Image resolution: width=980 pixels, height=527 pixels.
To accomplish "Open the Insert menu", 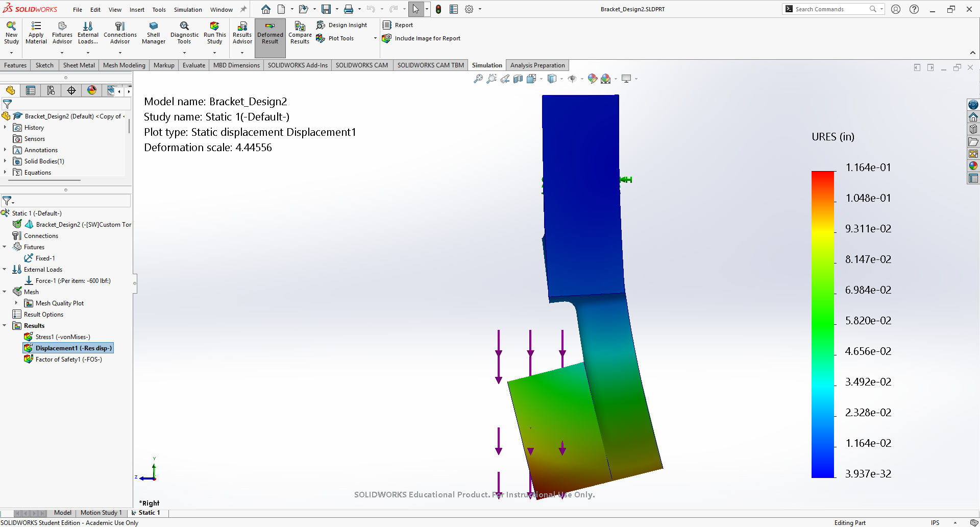I will 137,10.
